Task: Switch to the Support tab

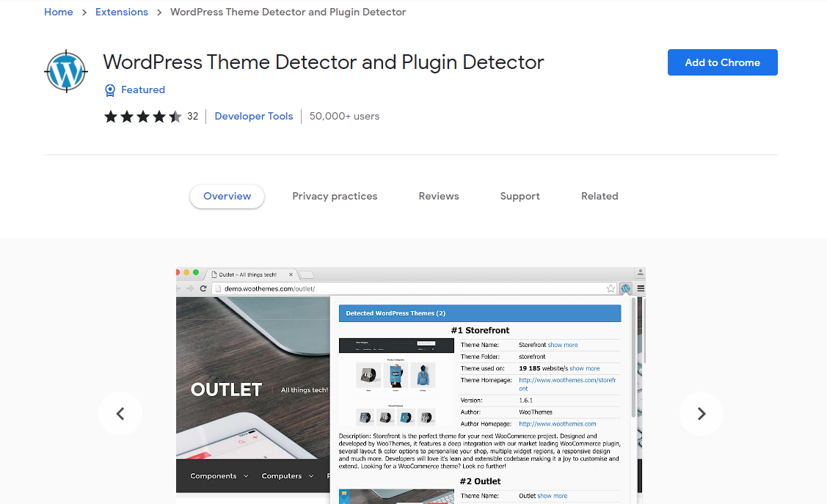Action: coord(520,196)
